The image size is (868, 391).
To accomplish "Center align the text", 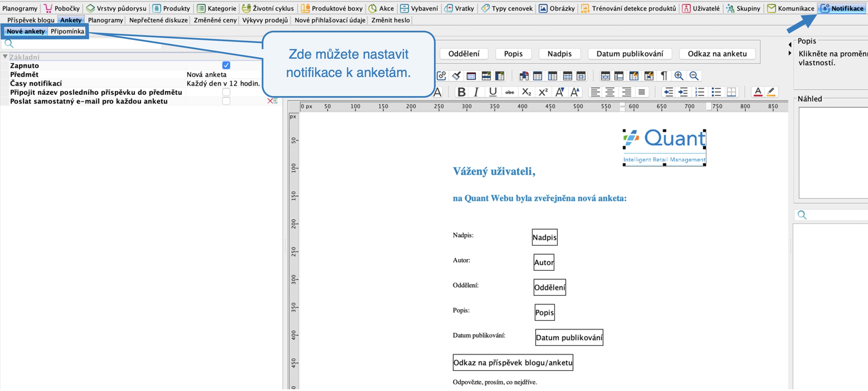I will [x=610, y=92].
